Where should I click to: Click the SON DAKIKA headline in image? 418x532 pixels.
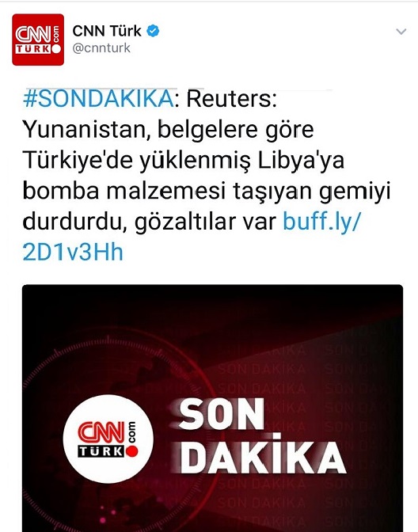click(261, 436)
